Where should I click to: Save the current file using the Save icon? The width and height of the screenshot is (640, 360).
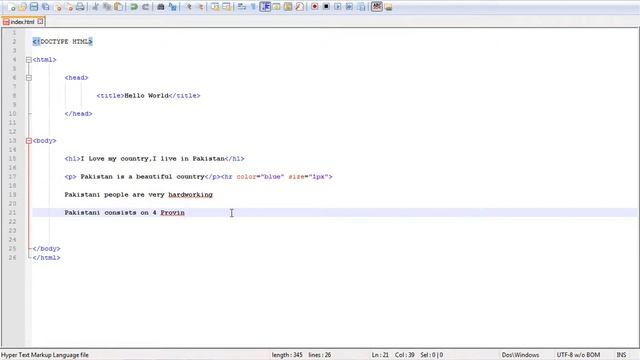(x=34, y=7)
